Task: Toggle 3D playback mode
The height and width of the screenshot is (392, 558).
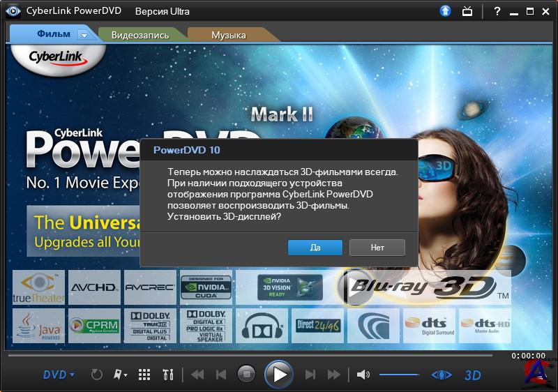Action: click(473, 375)
